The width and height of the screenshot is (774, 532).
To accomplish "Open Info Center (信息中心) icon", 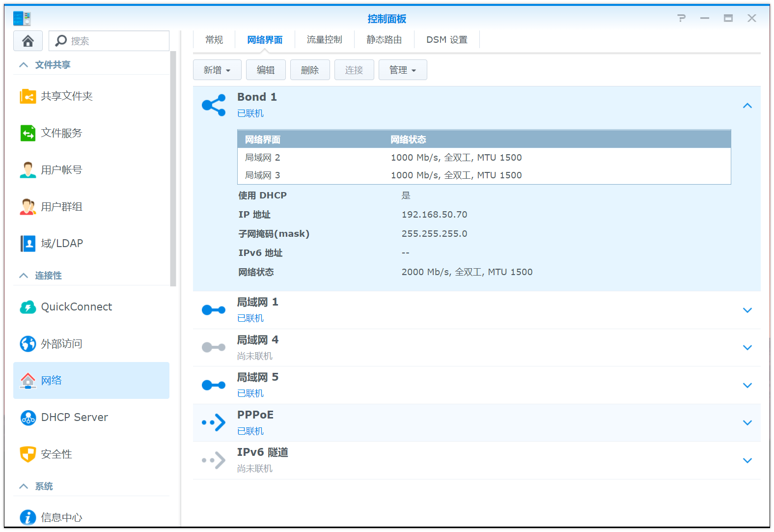I will [28, 517].
